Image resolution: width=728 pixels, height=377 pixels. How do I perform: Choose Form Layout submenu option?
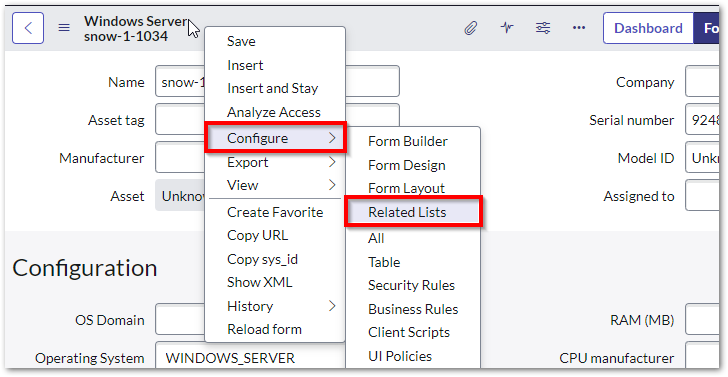(x=413, y=188)
